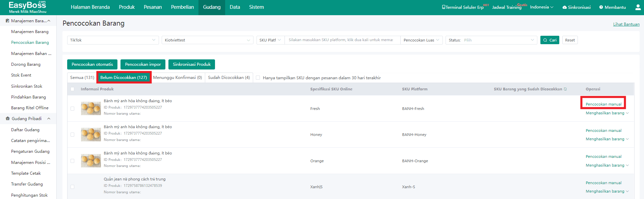This screenshot has width=644, height=199.
Task: Open the Pesanan menu
Action: click(x=153, y=7)
